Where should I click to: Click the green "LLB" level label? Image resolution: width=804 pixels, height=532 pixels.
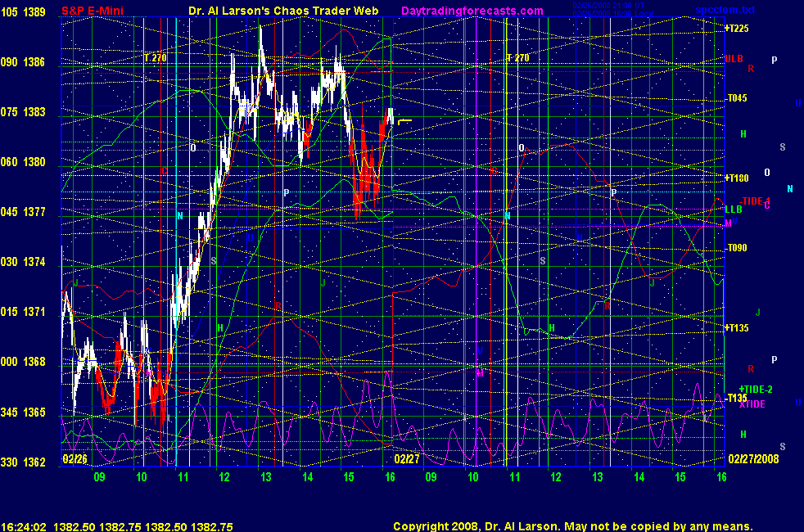point(734,209)
